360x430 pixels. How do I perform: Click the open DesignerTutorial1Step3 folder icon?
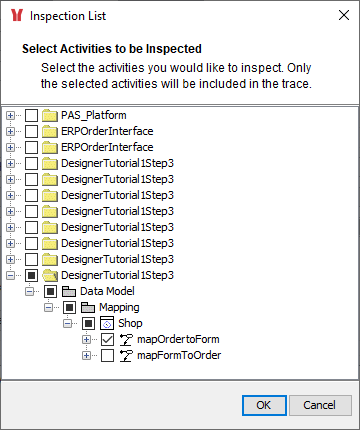[x=50, y=275]
